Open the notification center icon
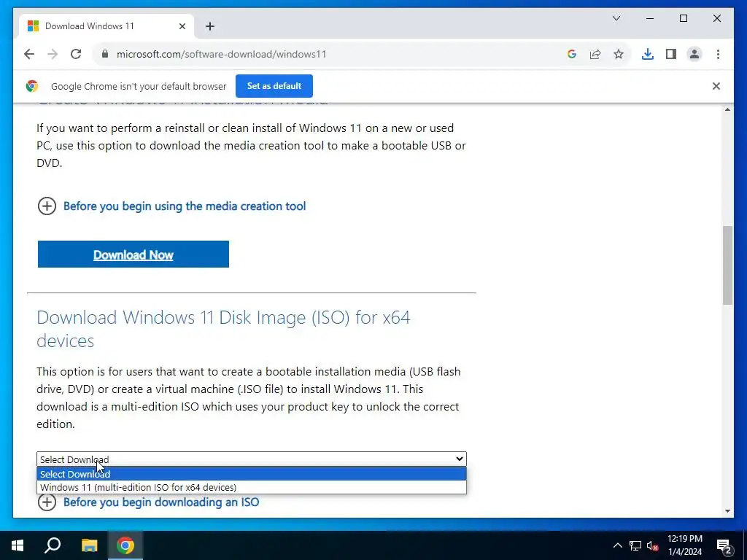This screenshot has width=747, height=560. pyautogui.click(x=724, y=545)
